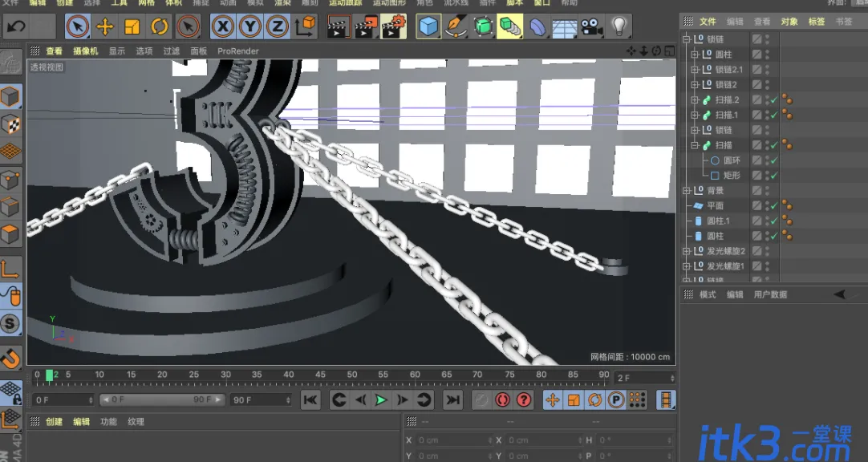Open 用户数据 in the attribute panel
This screenshot has height=462, width=868.
(x=770, y=294)
